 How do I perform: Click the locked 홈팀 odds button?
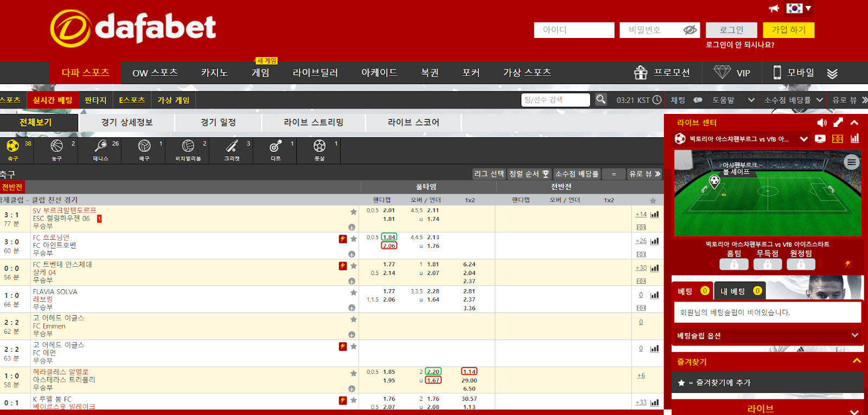pyautogui.click(x=734, y=264)
